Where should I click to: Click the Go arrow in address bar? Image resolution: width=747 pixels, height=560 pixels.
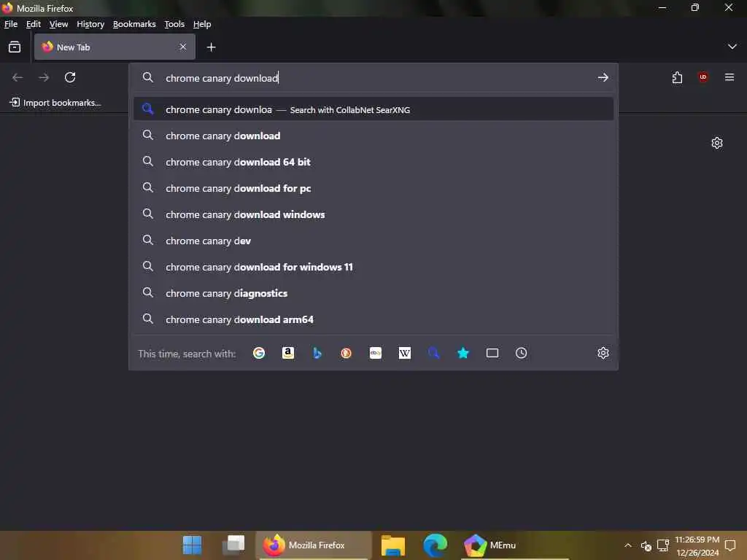click(x=603, y=77)
